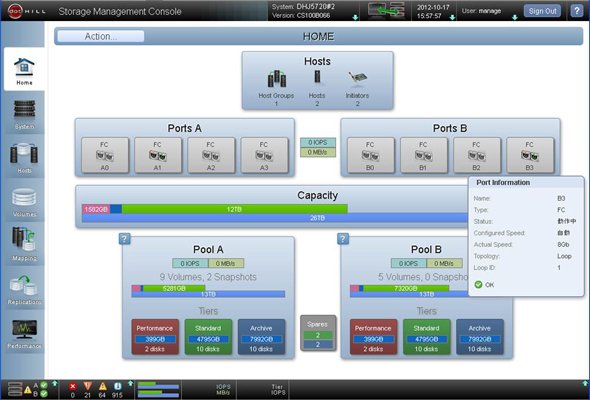Viewport: 590px width, 400px height.
Task: Go to Volumes in the sidebar
Action: click(x=24, y=201)
